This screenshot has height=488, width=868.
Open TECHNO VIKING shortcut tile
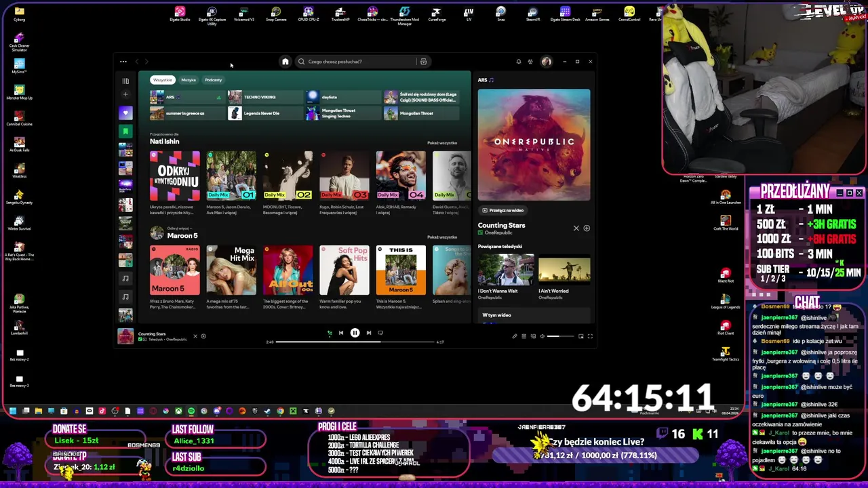265,98
